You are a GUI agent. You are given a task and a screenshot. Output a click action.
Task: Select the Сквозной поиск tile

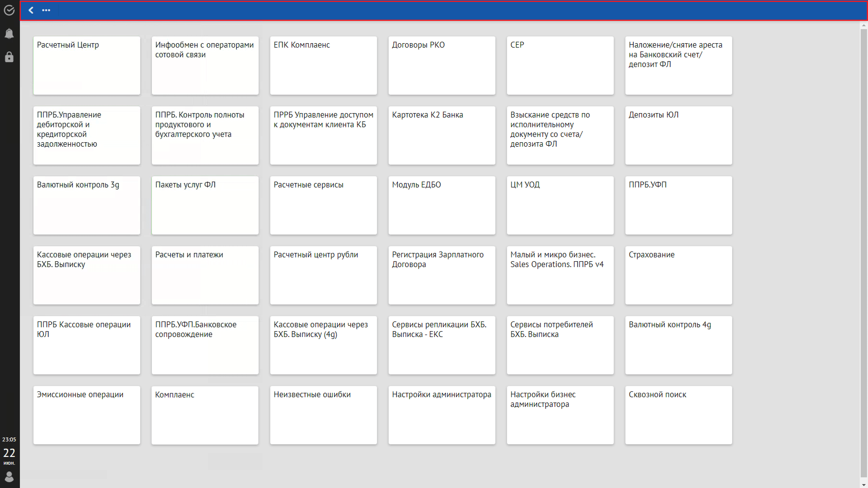(x=678, y=415)
